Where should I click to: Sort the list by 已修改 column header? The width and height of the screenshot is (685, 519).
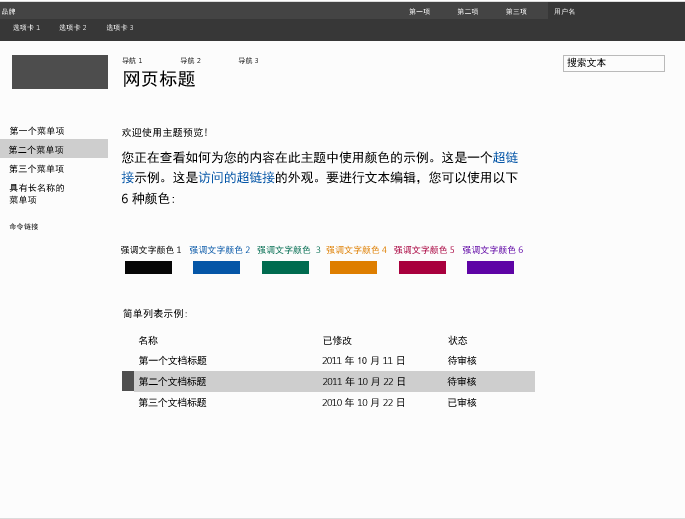[x=337, y=340]
